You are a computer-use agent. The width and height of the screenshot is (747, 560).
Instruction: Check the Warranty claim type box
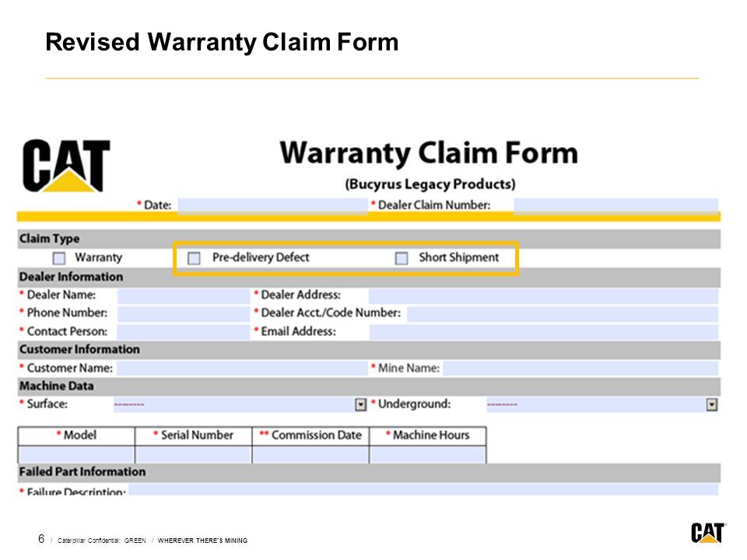(x=59, y=258)
